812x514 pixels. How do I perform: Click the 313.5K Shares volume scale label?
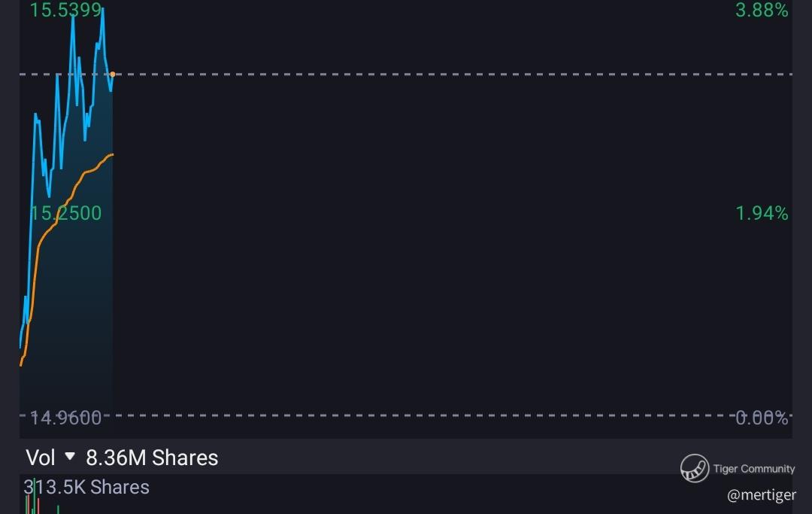pos(86,487)
